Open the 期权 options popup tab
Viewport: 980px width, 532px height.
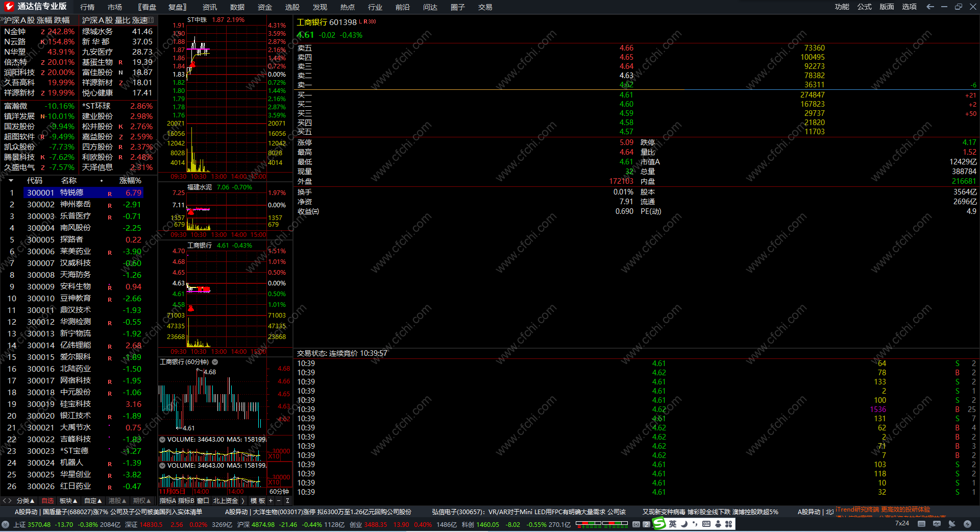click(142, 501)
